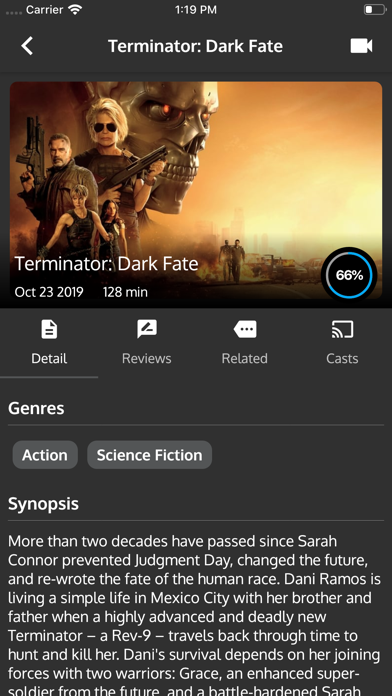Open the Terminator: Dark Fate poster image

(x=196, y=190)
